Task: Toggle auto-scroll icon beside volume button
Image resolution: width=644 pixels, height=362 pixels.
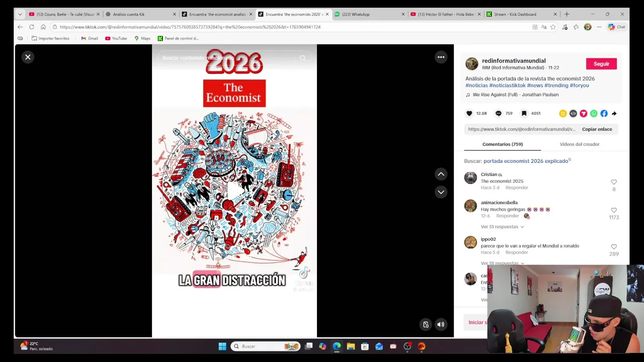Action: [426, 325]
